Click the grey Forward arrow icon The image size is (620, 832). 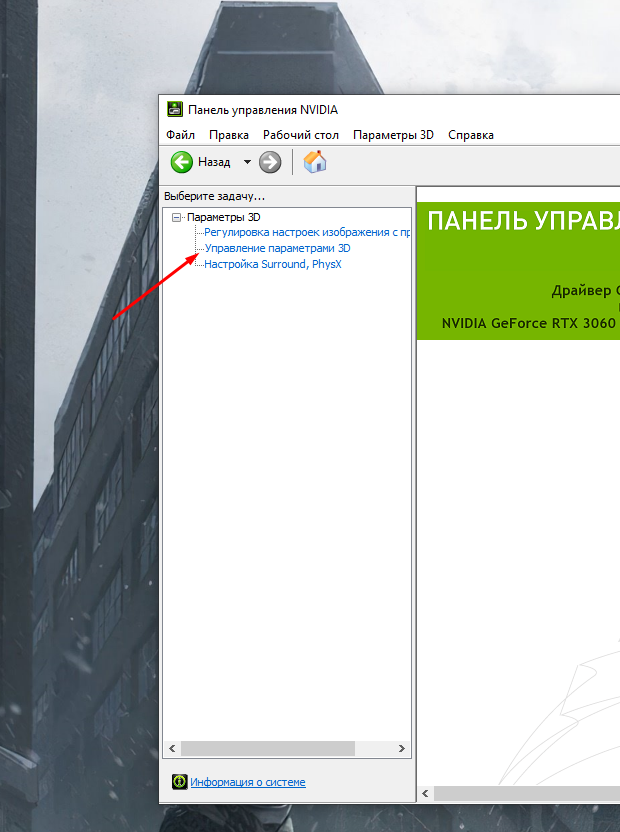click(x=270, y=162)
